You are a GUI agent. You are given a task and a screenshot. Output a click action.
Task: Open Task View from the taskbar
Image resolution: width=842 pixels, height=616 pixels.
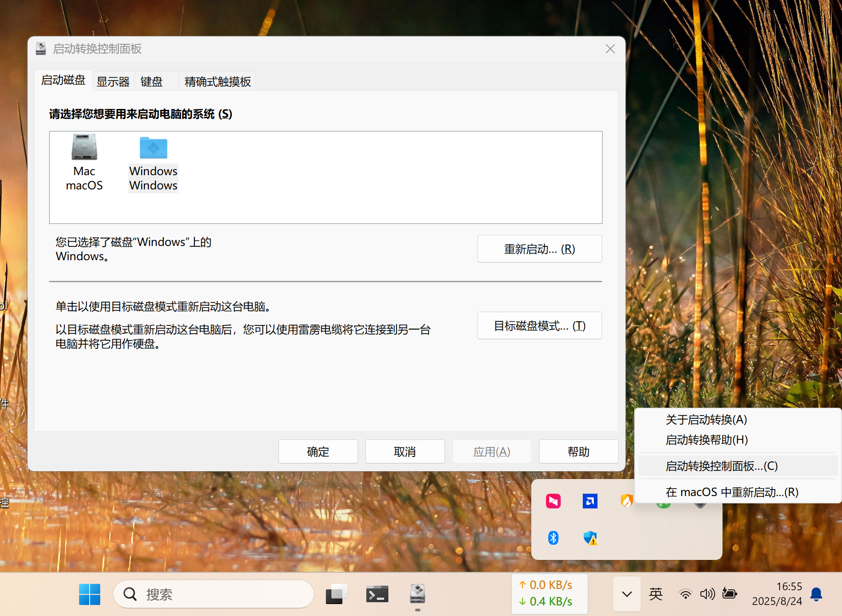[x=336, y=594]
